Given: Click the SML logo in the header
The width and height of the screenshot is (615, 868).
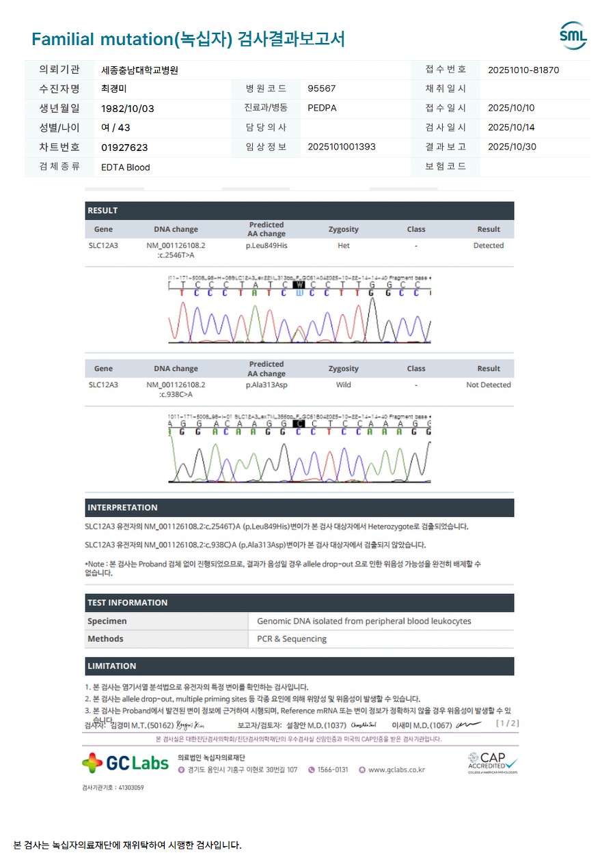Looking at the screenshot, I should pyautogui.click(x=573, y=36).
